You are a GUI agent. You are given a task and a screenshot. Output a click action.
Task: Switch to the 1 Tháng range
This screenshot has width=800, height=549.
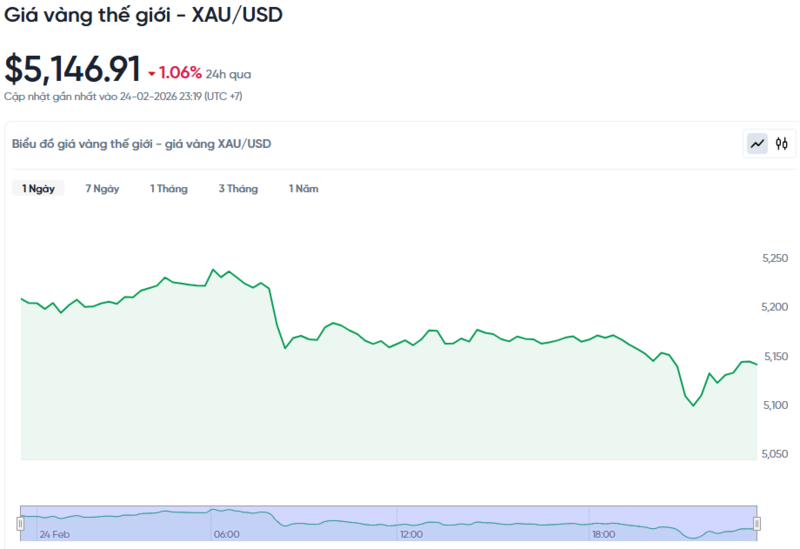[168, 188]
